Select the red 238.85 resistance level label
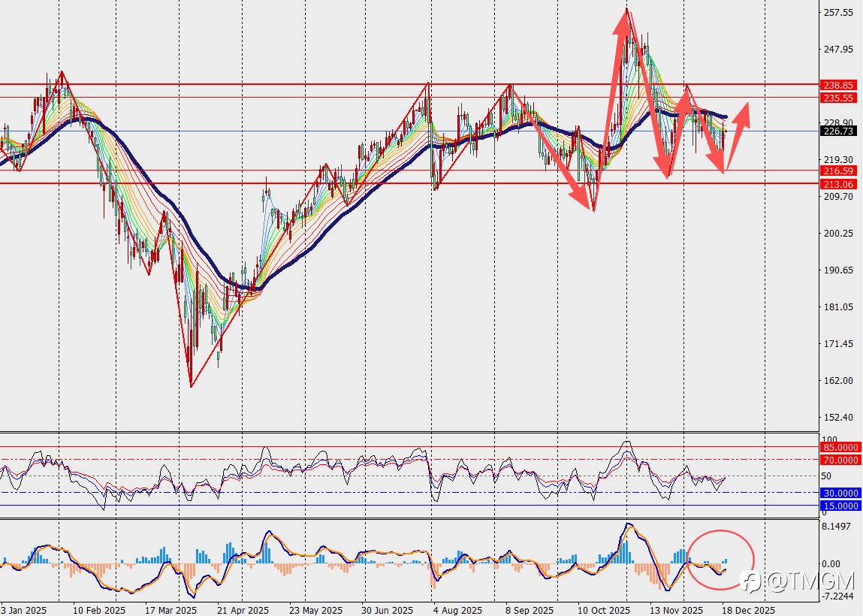 [x=838, y=85]
